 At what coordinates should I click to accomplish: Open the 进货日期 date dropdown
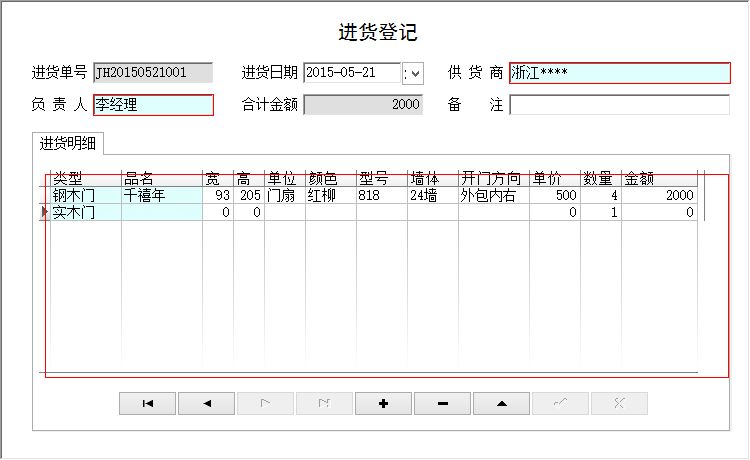click(x=414, y=73)
